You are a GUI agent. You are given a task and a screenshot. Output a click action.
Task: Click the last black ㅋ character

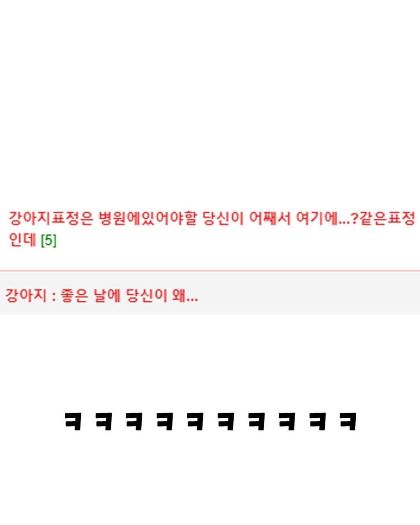pos(348,421)
